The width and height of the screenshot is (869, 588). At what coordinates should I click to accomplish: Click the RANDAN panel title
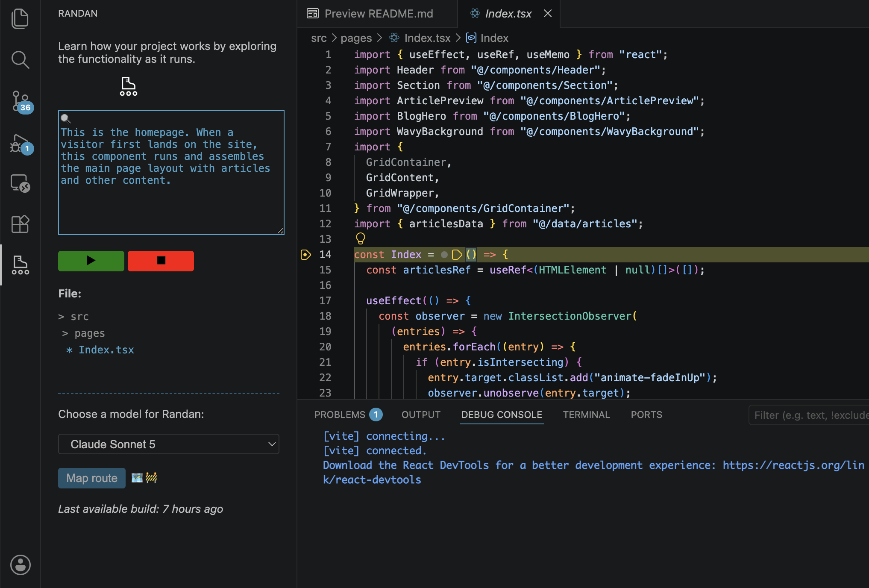(x=78, y=13)
